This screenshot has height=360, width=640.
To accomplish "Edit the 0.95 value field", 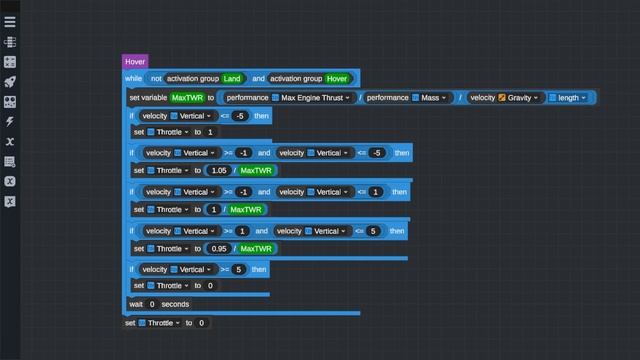I will tap(219, 249).
